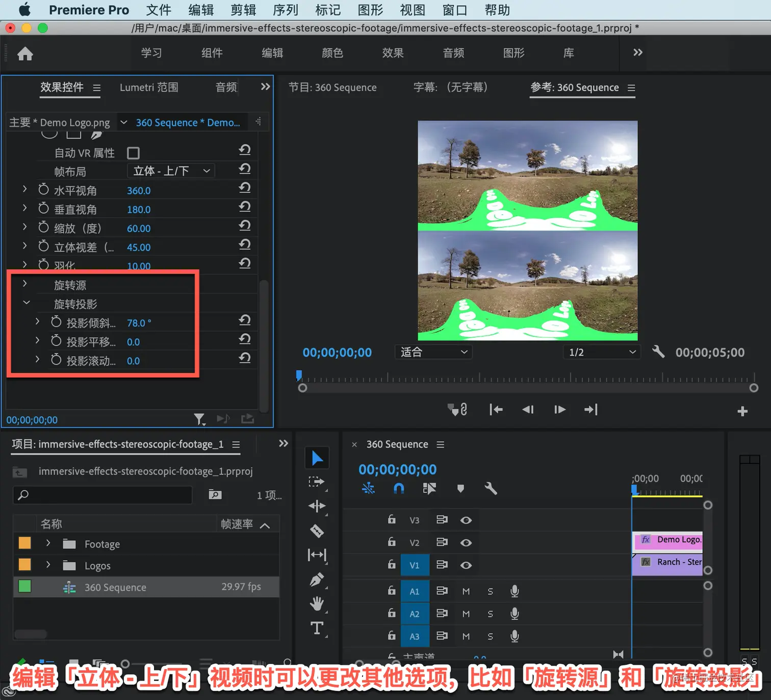Select the Pen tool in toolbar

click(x=317, y=580)
